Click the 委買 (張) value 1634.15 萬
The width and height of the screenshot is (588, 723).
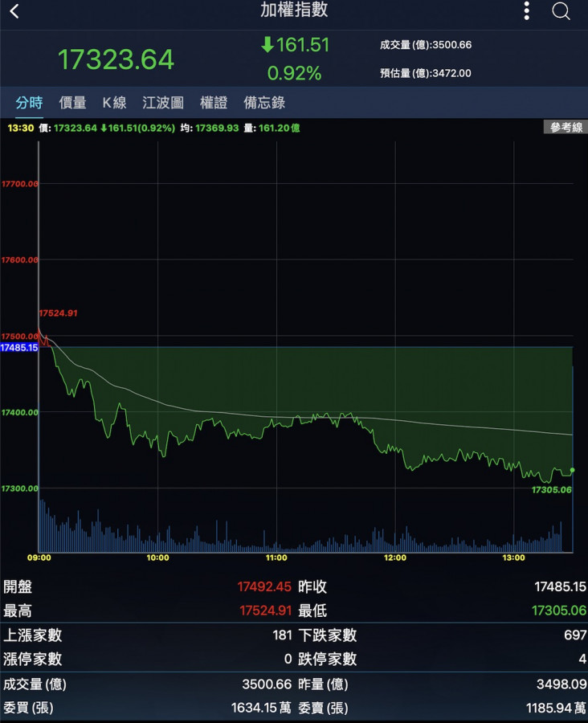[x=261, y=708]
